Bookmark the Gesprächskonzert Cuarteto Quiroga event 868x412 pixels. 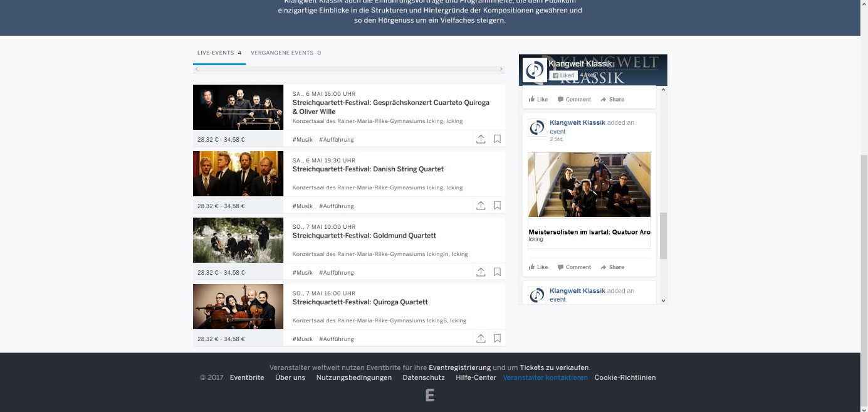(497, 139)
